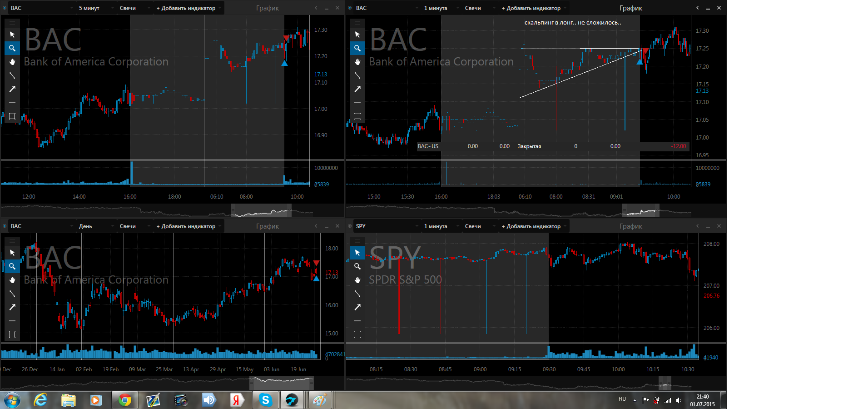Open the BAC symbol dropdown in 5-minute chart

[42, 8]
